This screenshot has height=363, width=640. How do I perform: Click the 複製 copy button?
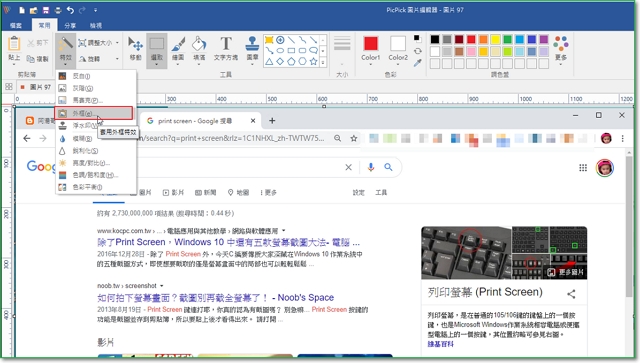tap(37, 59)
